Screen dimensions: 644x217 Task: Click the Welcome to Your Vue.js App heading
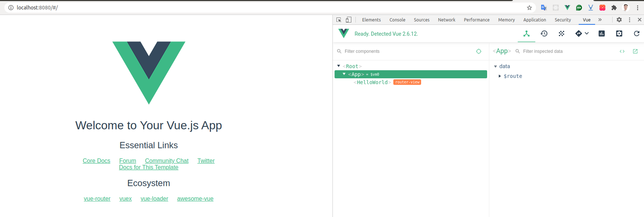pos(149,125)
